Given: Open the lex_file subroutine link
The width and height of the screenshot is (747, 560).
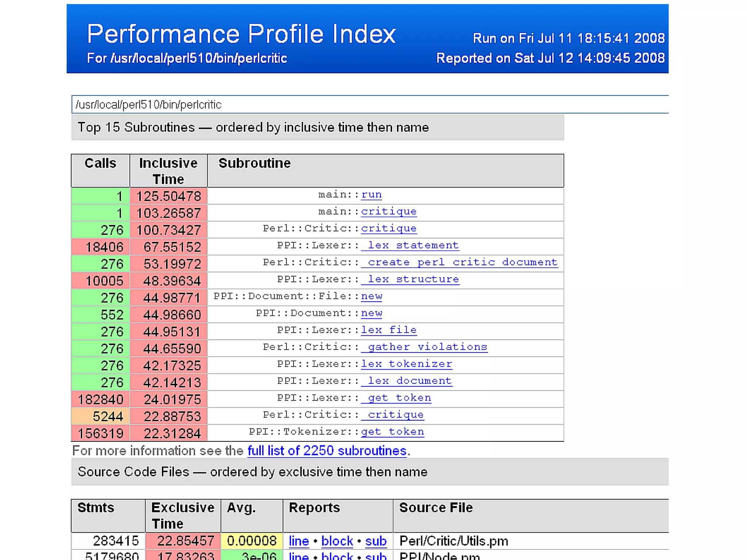Looking at the screenshot, I should click(388, 330).
